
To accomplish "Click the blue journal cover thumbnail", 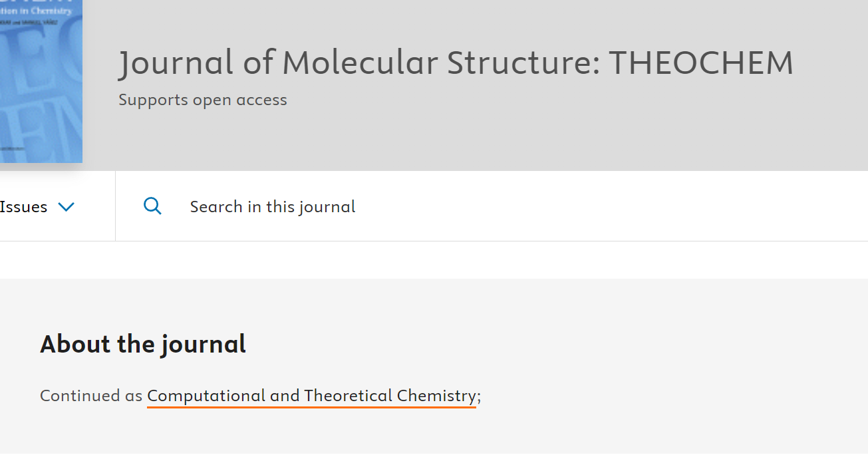I will pyautogui.click(x=41, y=81).
